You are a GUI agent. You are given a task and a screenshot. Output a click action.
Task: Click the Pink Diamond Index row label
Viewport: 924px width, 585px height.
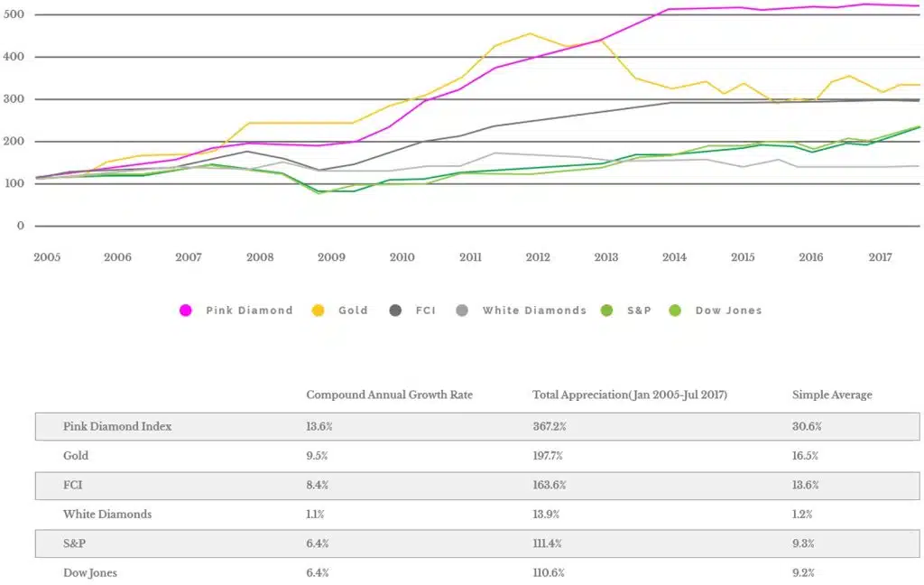click(x=117, y=426)
